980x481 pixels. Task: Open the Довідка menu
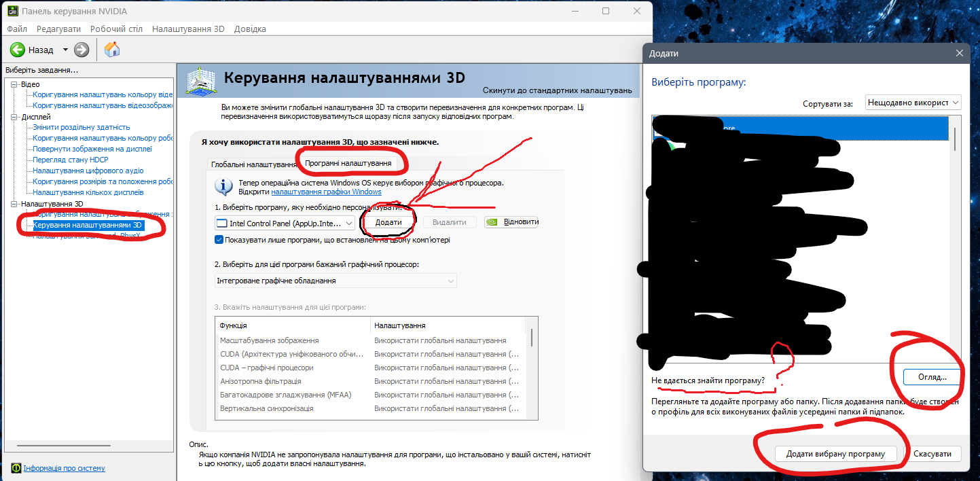[x=250, y=29]
